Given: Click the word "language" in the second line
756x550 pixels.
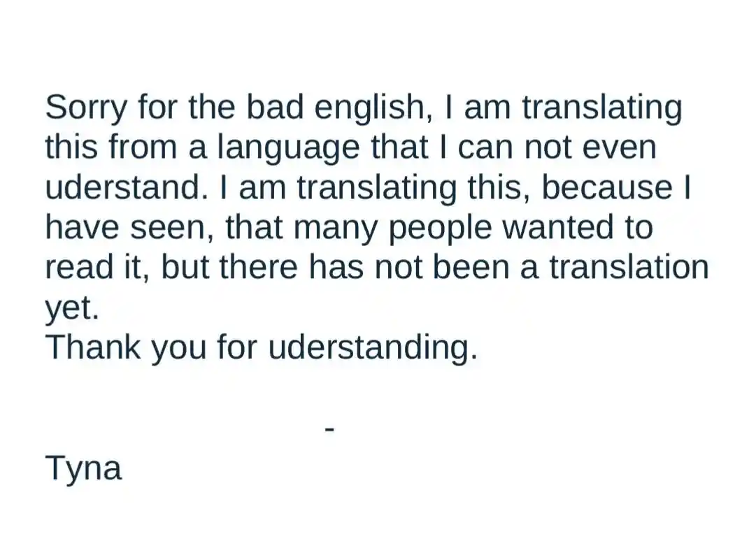Looking at the screenshot, I should 288,148.
